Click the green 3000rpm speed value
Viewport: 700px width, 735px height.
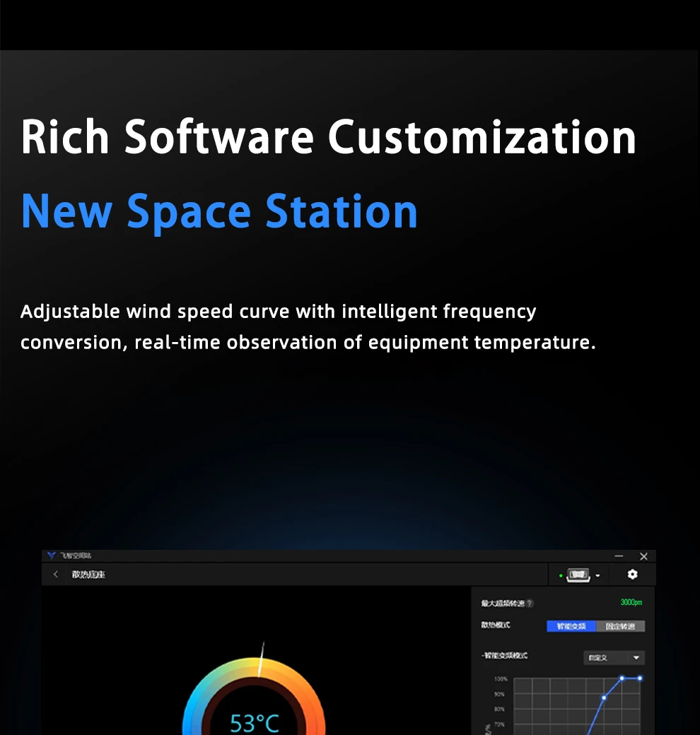tap(631, 602)
